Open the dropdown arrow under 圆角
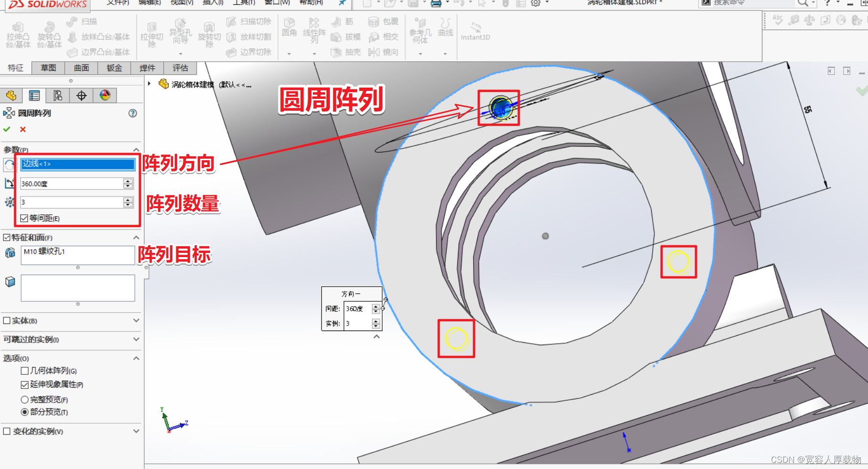The height and width of the screenshot is (469, 868). point(289,54)
